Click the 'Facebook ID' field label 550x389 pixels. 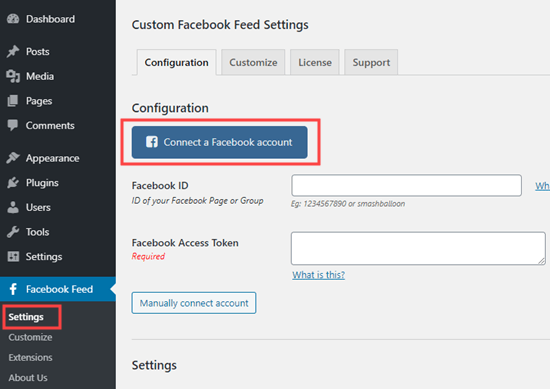coord(160,186)
